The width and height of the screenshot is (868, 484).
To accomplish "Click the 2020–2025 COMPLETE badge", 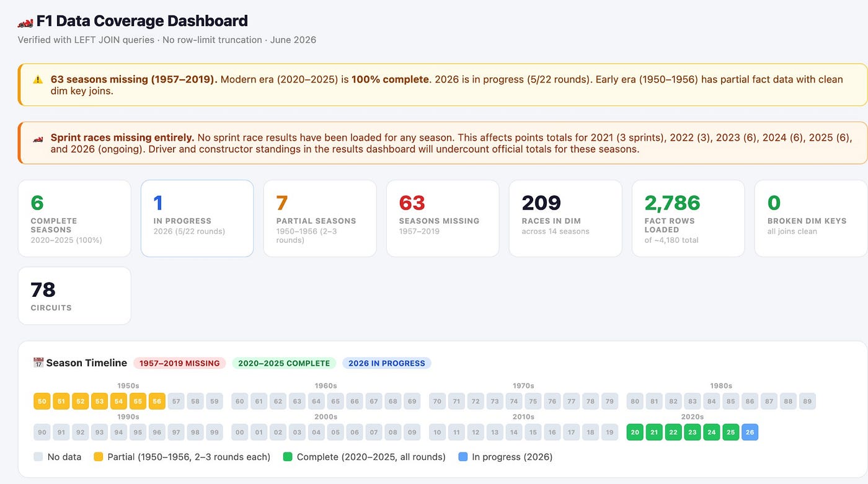I will [x=284, y=363].
